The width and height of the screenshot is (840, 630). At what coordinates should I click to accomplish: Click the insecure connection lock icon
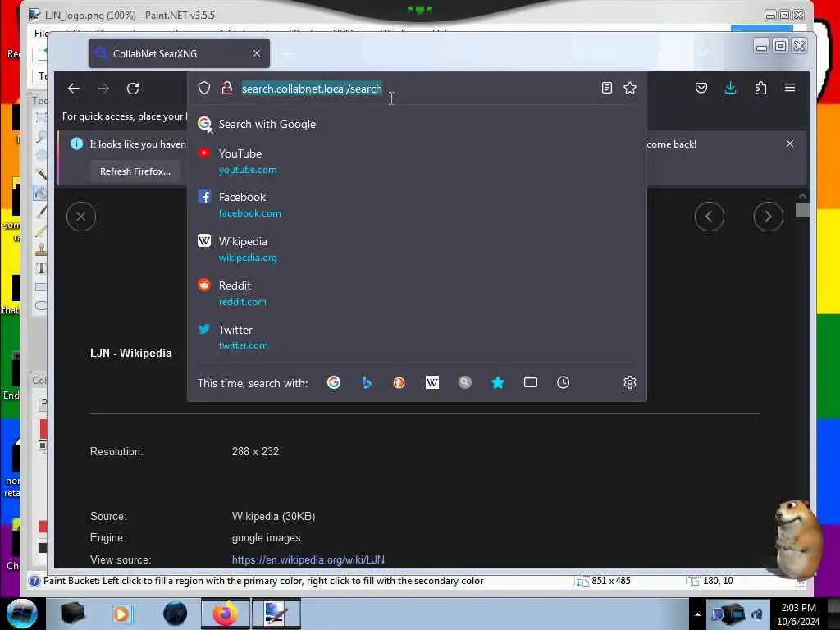[x=227, y=88]
